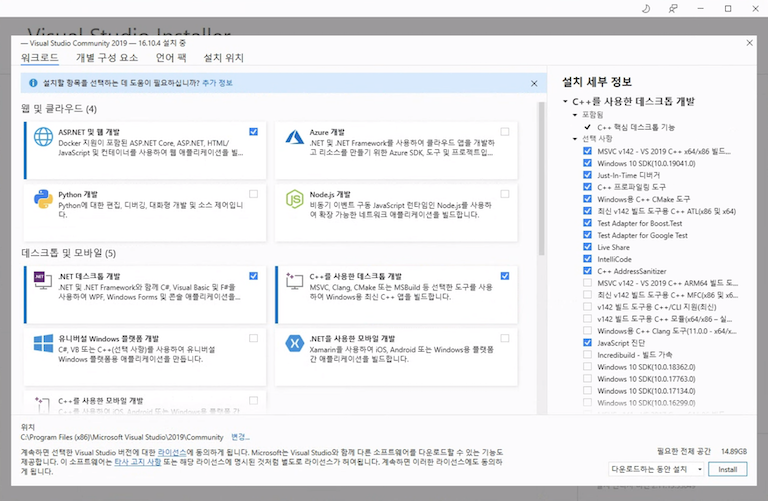Click the .NET desktop development icon
Screen dimensions: 768x501
pos(43,280)
